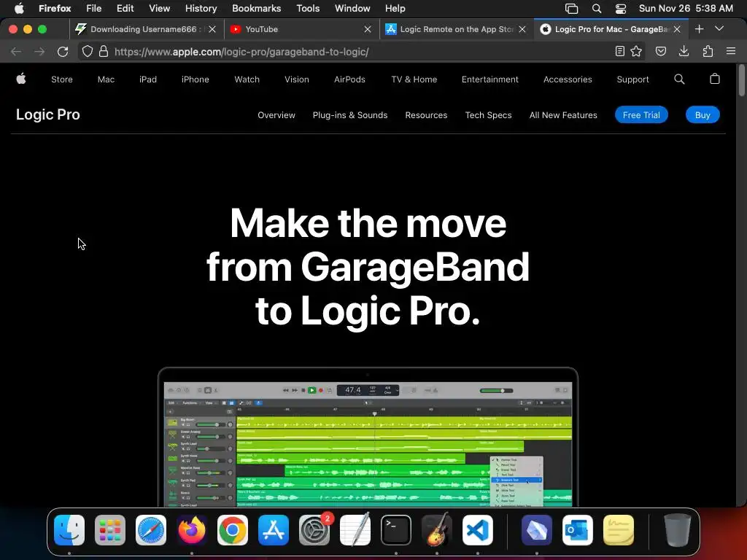This screenshot has height=560, width=747.
Task: Toggle reader view icon
Action: point(620,52)
